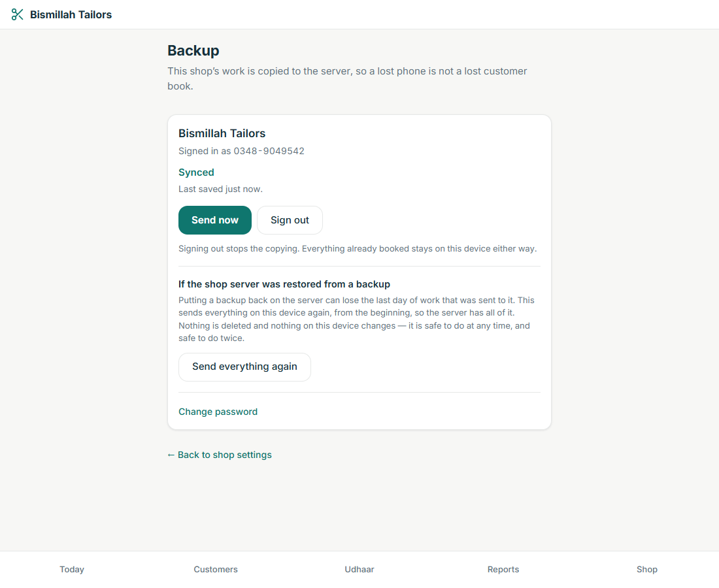Screen dimensions: 719x588
Task: Click the 'Signing out stops the copying' note
Action: point(358,248)
